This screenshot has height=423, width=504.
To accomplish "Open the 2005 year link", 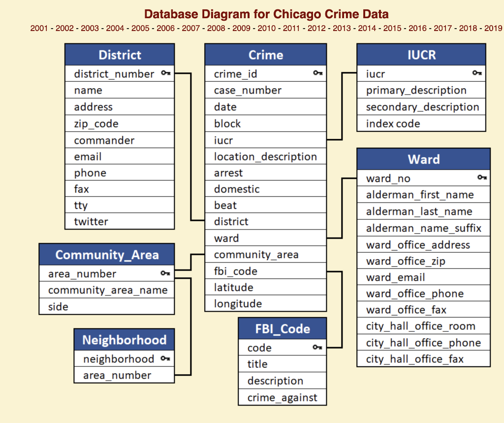I will pos(140,28).
